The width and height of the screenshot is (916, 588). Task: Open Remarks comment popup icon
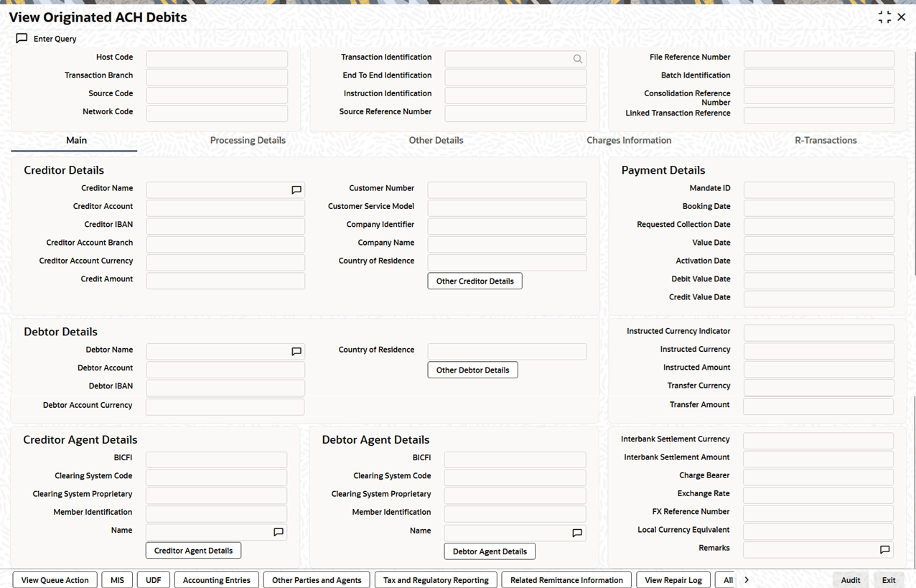pyautogui.click(x=885, y=550)
